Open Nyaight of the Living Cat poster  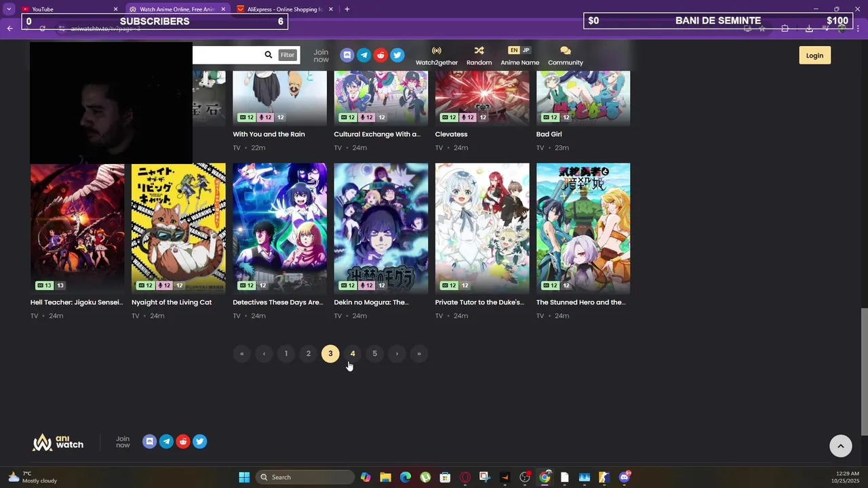pos(178,228)
